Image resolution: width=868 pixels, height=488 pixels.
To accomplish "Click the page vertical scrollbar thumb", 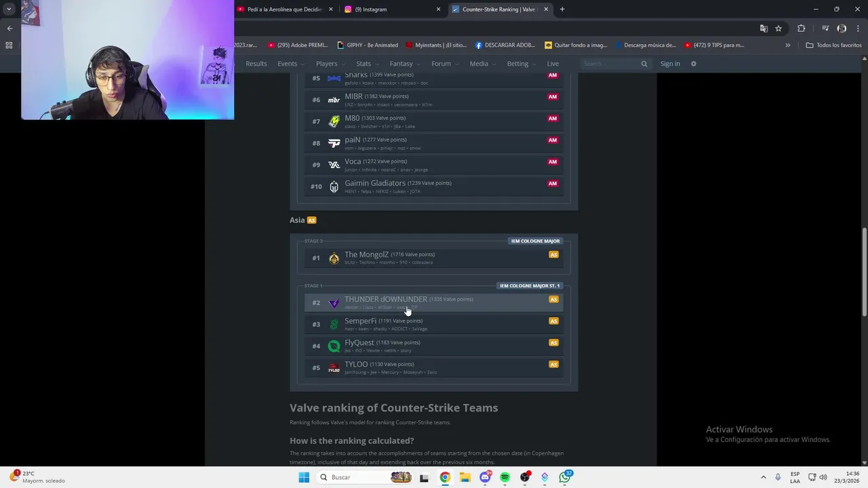I will tap(864, 271).
